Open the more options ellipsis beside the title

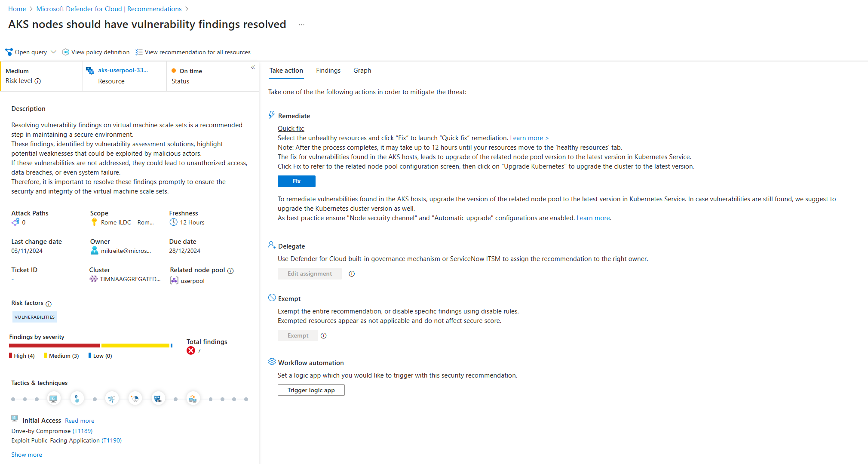(x=302, y=25)
